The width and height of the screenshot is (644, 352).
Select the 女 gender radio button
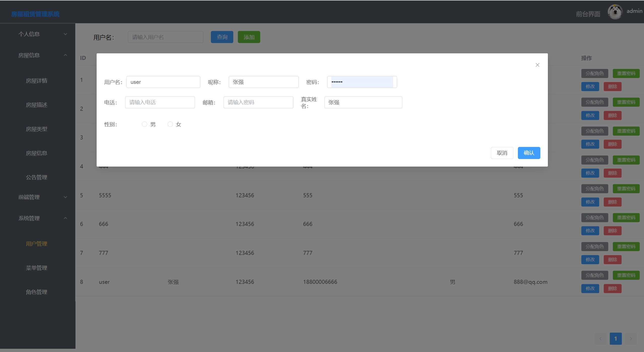pyautogui.click(x=170, y=124)
